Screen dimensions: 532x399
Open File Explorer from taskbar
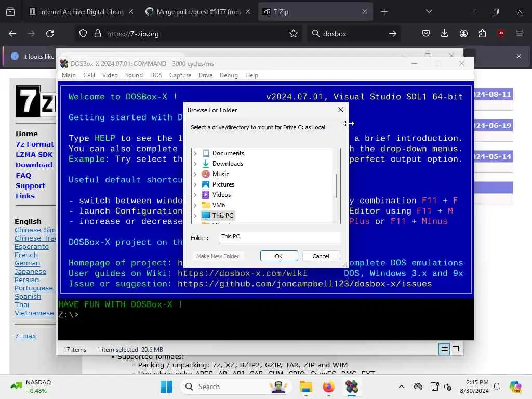pos(305,387)
